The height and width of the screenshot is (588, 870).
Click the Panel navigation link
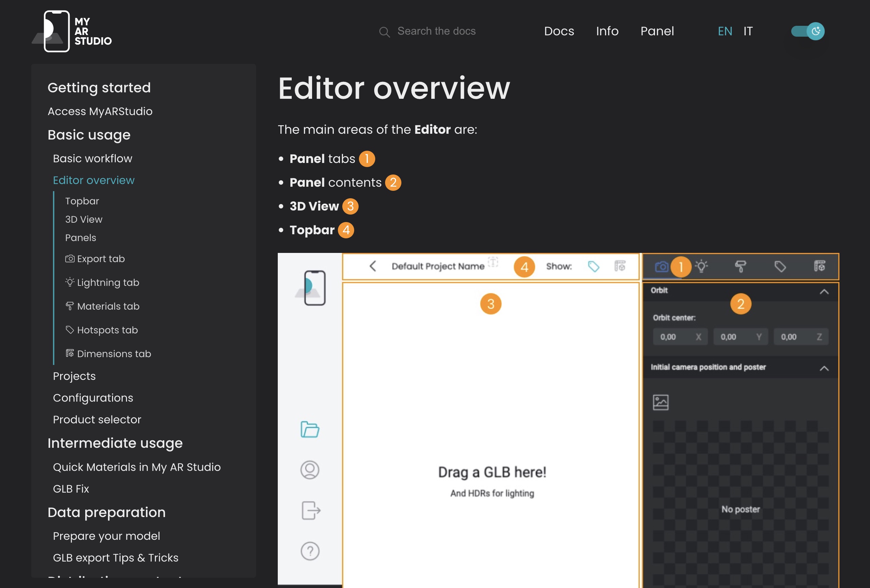pyautogui.click(x=657, y=31)
